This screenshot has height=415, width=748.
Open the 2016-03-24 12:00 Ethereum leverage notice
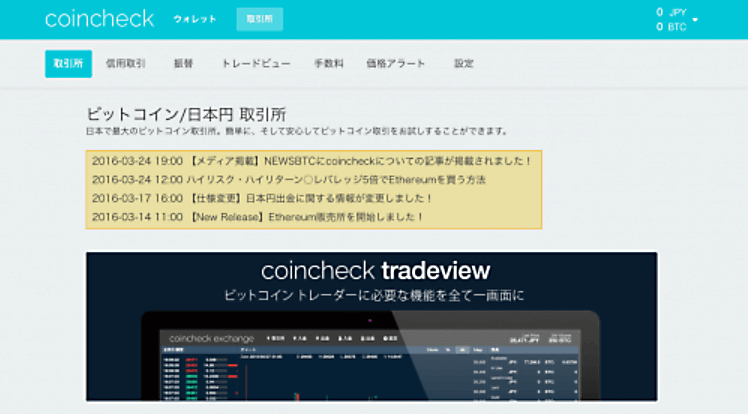tap(289, 180)
